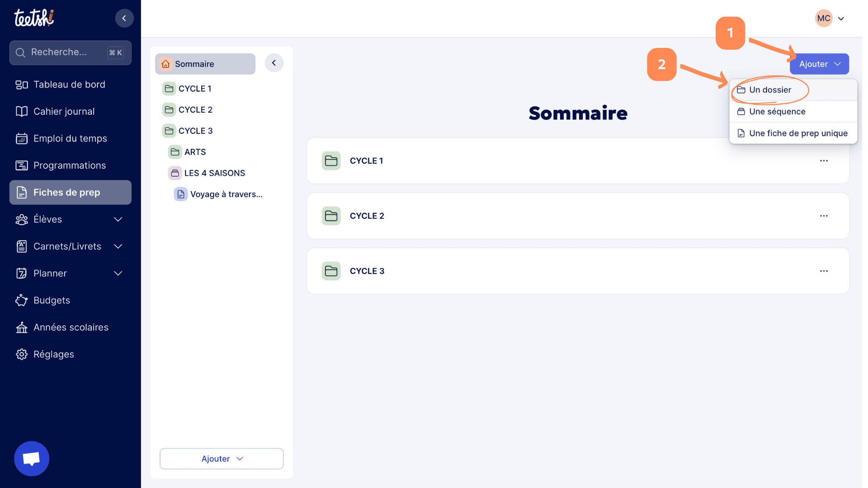Collapse the dark left sidebar
Screen dimensions: 868x488
(x=124, y=19)
